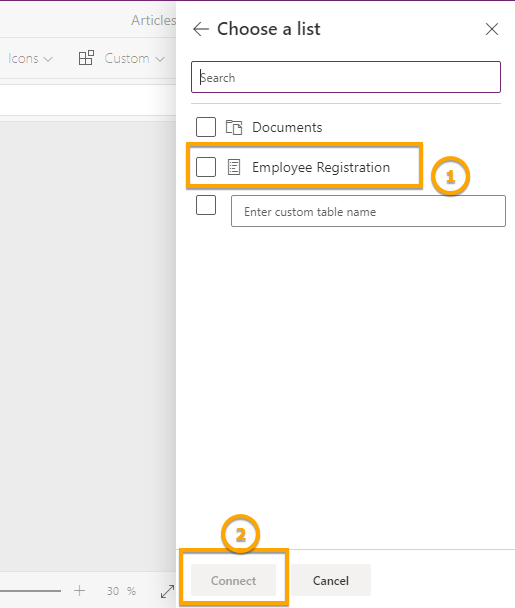Click the Cancel button
This screenshot has width=515, height=608.
click(x=331, y=580)
